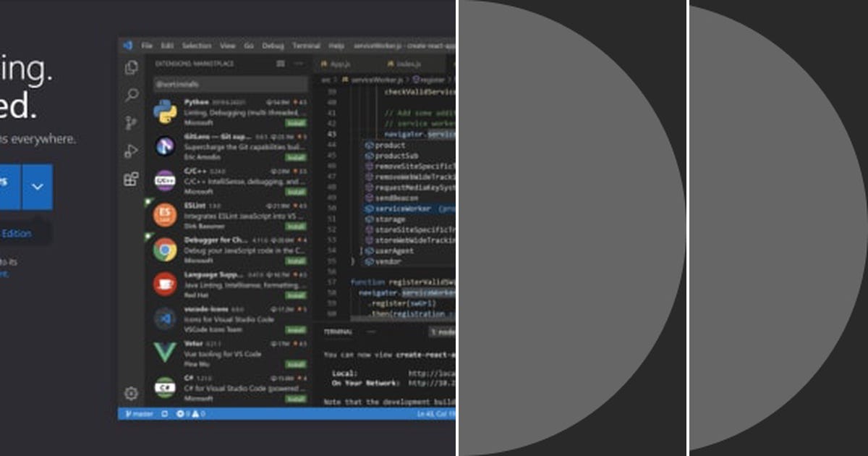Open the Terminal menu

click(x=306, y=46)
